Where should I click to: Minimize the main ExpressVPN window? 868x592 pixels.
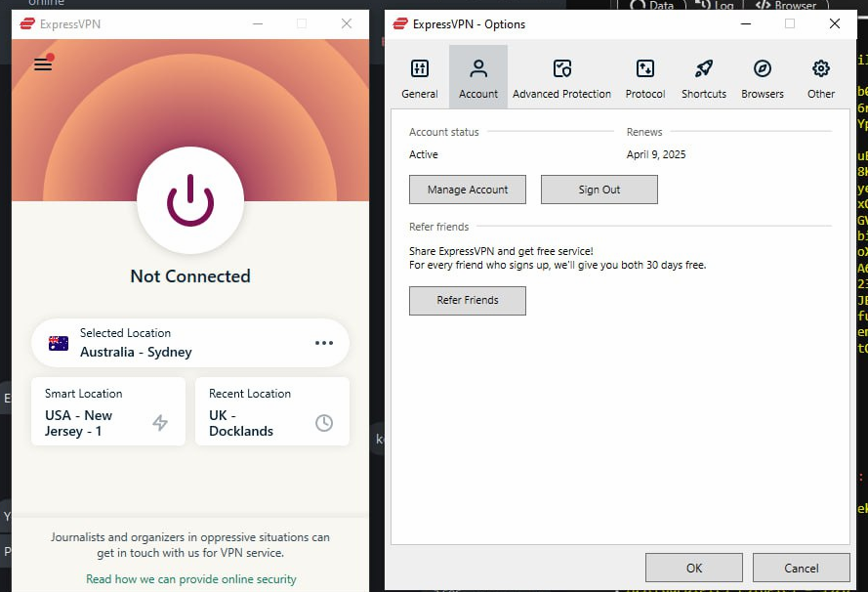[258, 23]
